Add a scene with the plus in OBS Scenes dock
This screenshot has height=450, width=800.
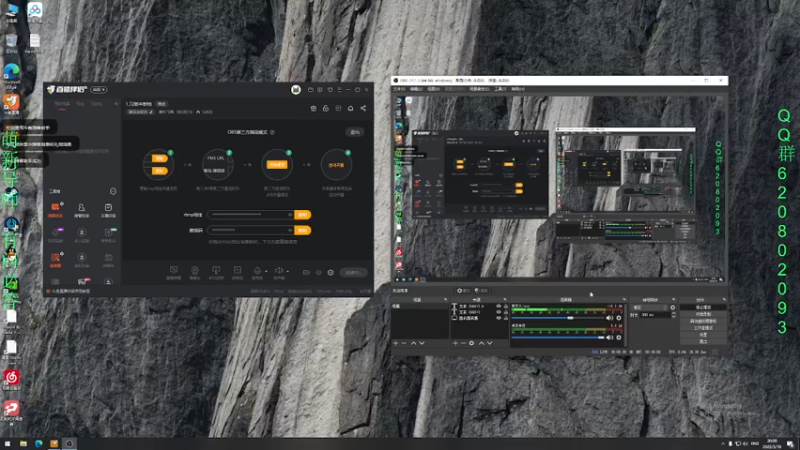(395, 343)
